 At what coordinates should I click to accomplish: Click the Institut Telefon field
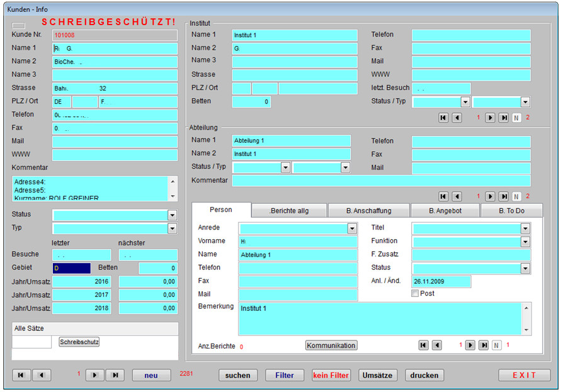click(471, 35)
